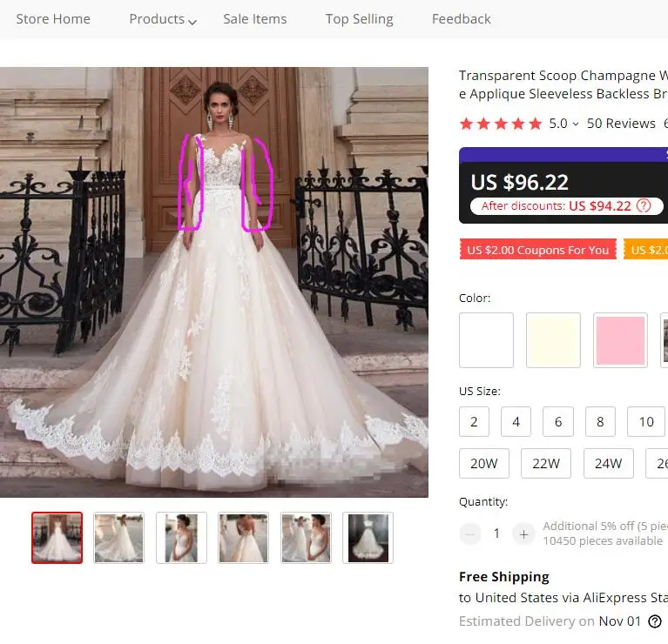Screen dimensions: 668x644
Task: Go to Sale Items tab
Action: pyautogui.click(x=255, y=19)
